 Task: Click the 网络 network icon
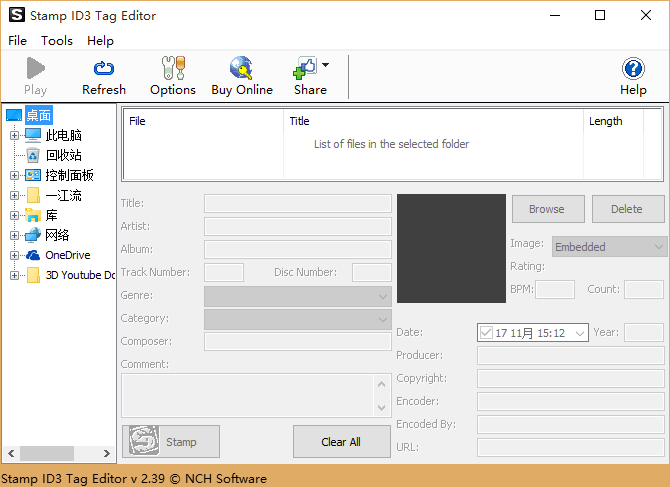click(33, 235)
